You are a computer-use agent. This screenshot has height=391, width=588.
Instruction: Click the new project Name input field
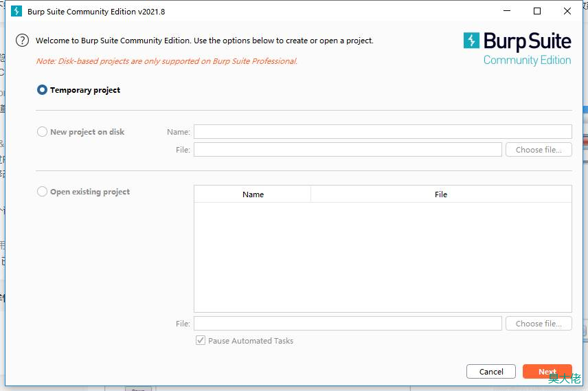pos(383,132)
